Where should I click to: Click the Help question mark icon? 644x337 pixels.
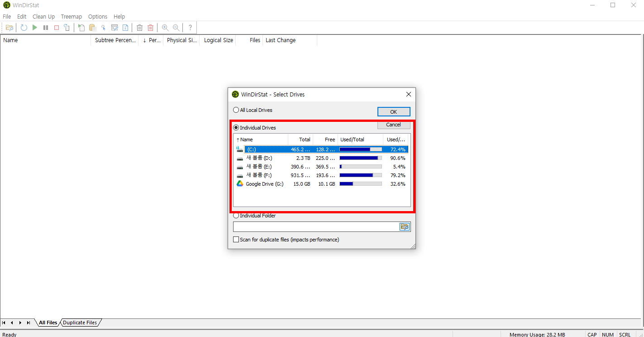pos(190,28)
